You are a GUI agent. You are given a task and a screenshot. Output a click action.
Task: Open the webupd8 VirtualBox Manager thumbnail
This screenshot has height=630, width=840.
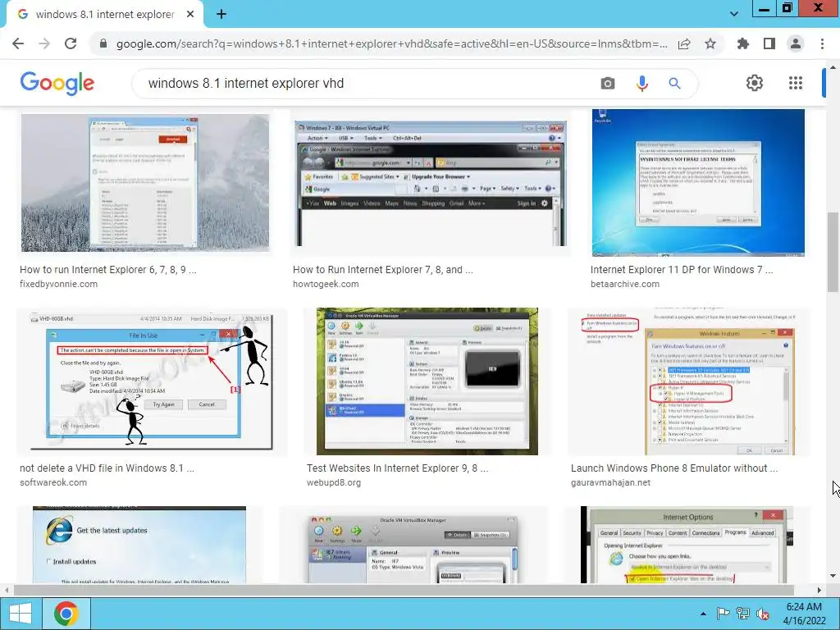(x=427, y=381)
